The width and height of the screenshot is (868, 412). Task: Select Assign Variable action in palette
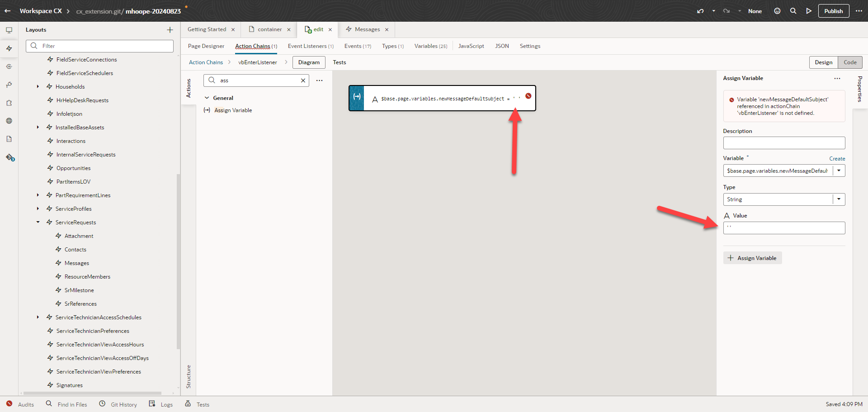click(233, 110)
